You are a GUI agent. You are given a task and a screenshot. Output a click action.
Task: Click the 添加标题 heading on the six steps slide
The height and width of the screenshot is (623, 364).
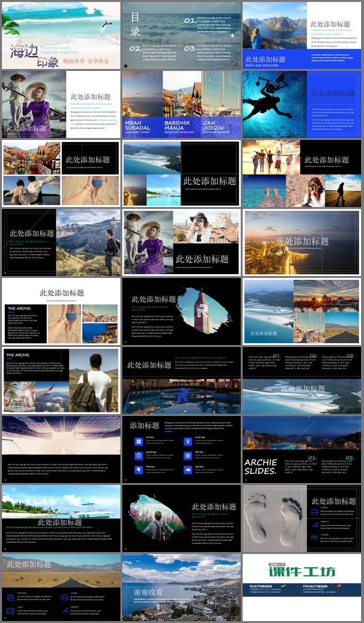(144, 426)
